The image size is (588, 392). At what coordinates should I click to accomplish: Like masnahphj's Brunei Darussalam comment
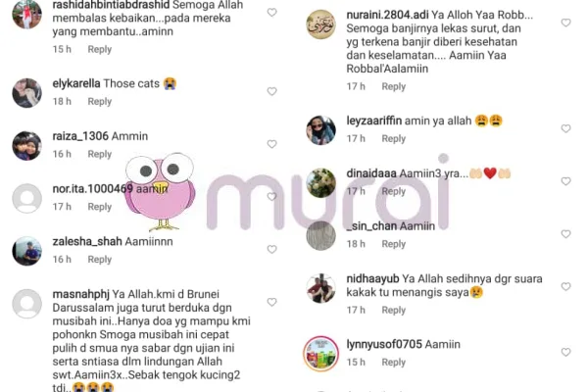coord(271,302)
